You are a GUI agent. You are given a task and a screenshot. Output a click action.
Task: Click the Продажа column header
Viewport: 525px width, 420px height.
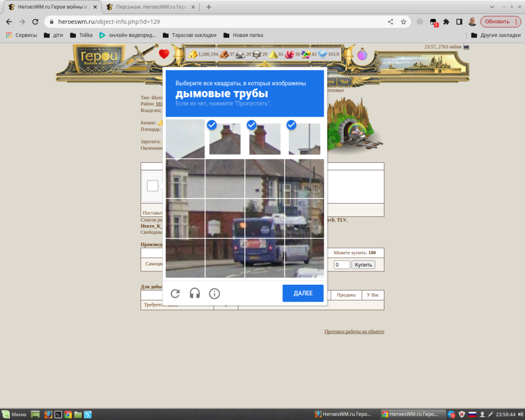[x=346, y=295]
